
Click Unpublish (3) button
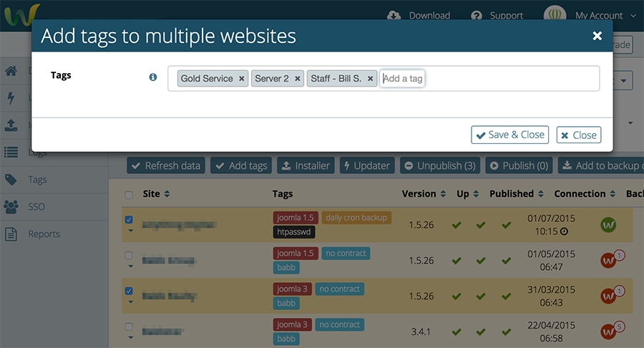pyautogui.click(x=440, y=165)
